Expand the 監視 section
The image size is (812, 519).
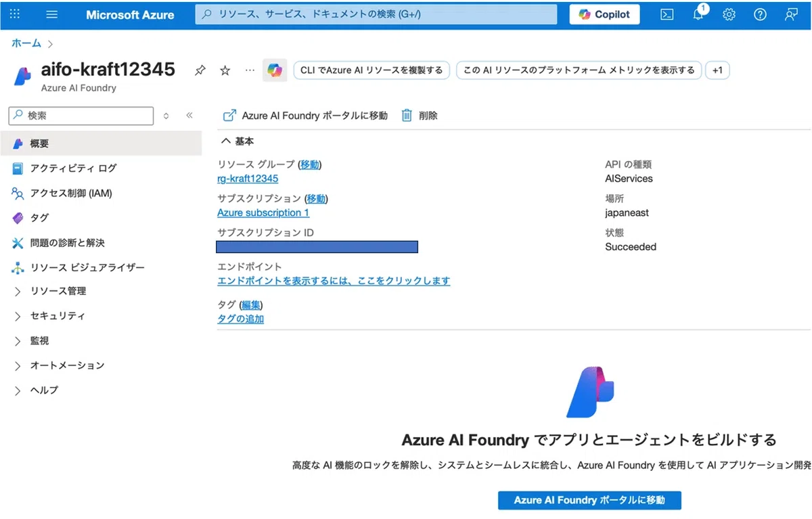(18, 341)
